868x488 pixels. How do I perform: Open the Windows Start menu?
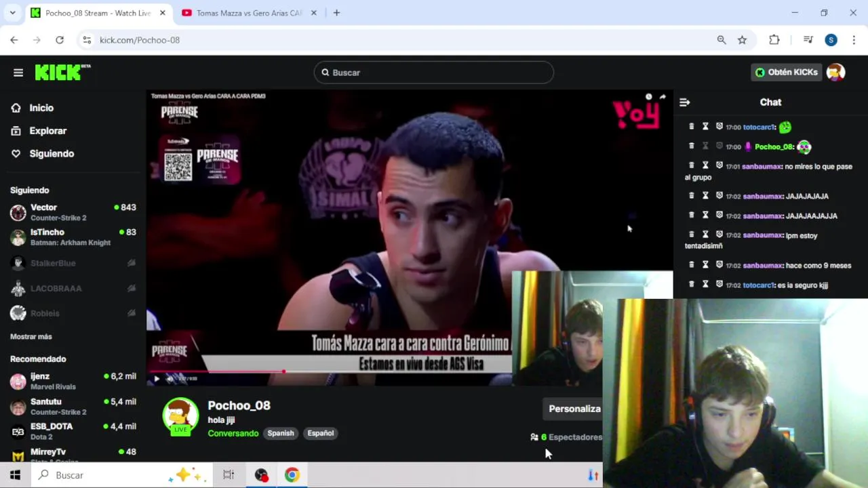point(15,475)
